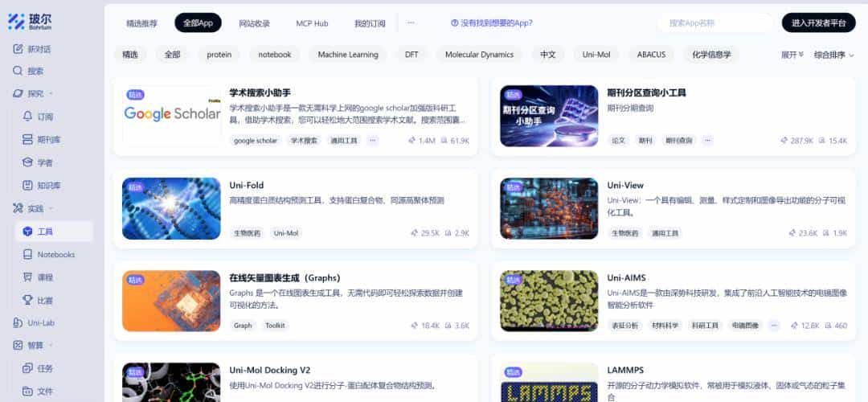
Task: Click Google Scholar thumbnail image
Action: pos(171,116)
